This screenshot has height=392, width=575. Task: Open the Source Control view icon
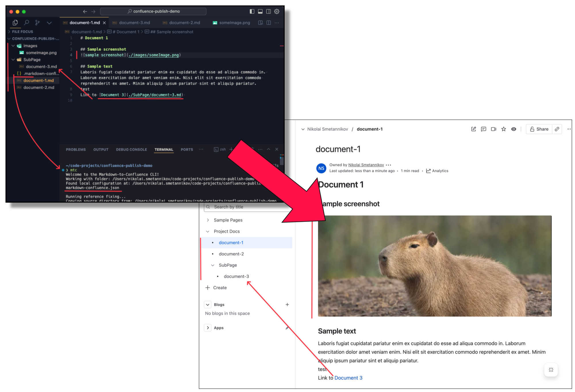tap(37, 22)
